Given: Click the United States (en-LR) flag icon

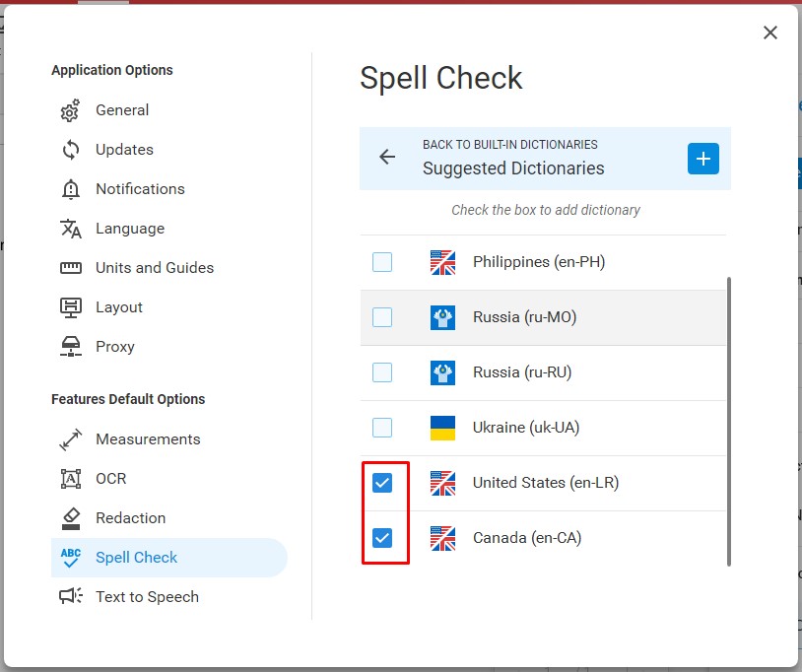Looking at the screenshot, I should (x=443, y=483).
